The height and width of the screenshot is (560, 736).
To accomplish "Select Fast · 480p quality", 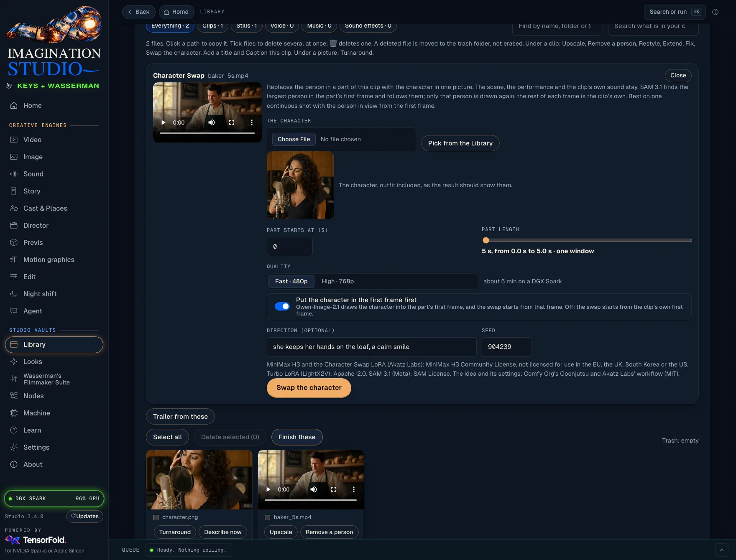I will tap(291, 281).
